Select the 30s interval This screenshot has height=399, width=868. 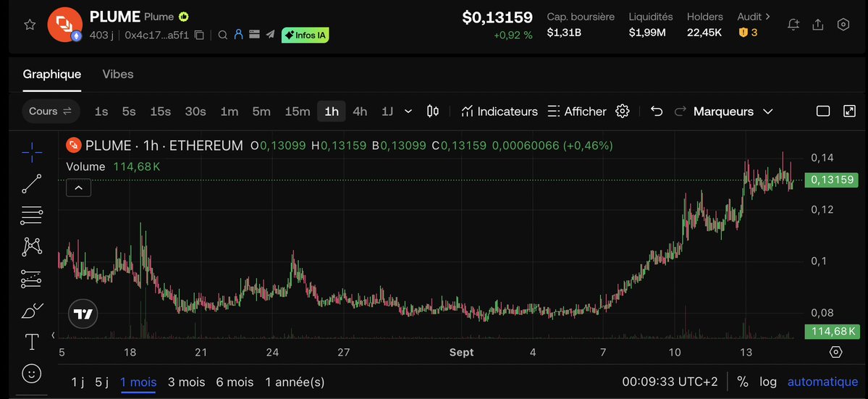click(195, 112)
